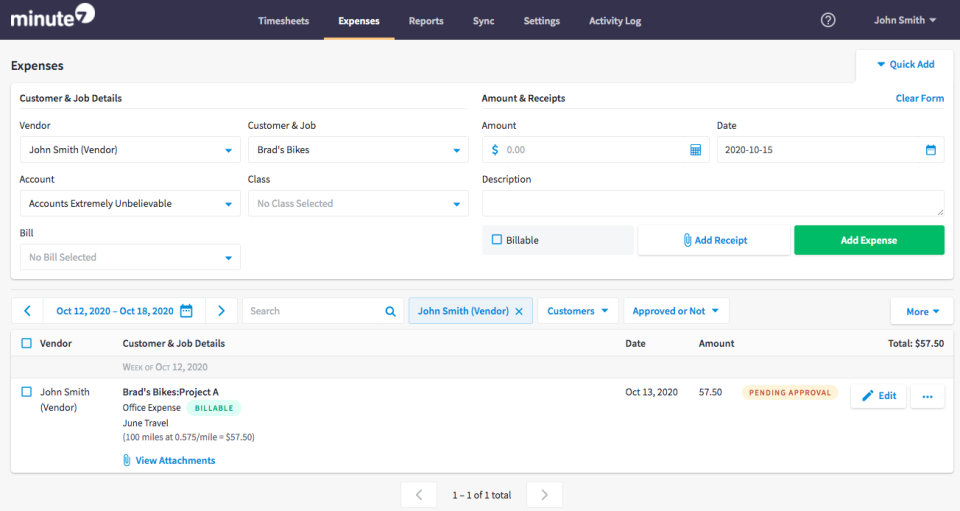
Task: Open the Activity Log tab
Action: point(615,21)
